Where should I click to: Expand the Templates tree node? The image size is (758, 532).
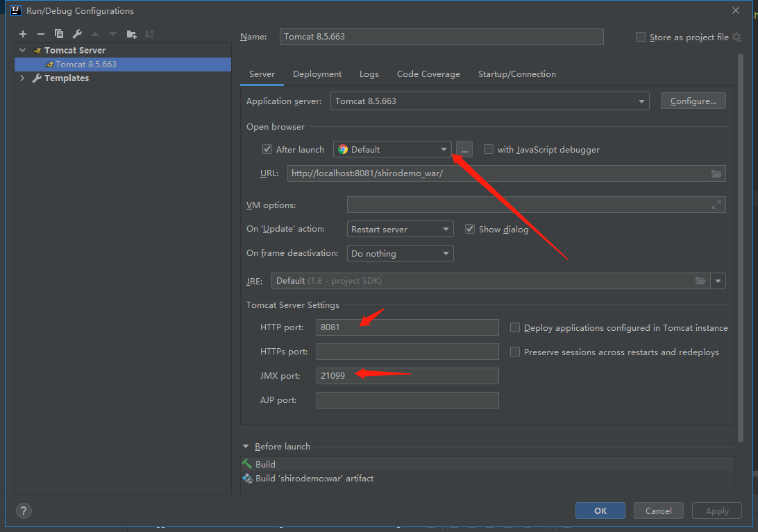pos(22,78)
